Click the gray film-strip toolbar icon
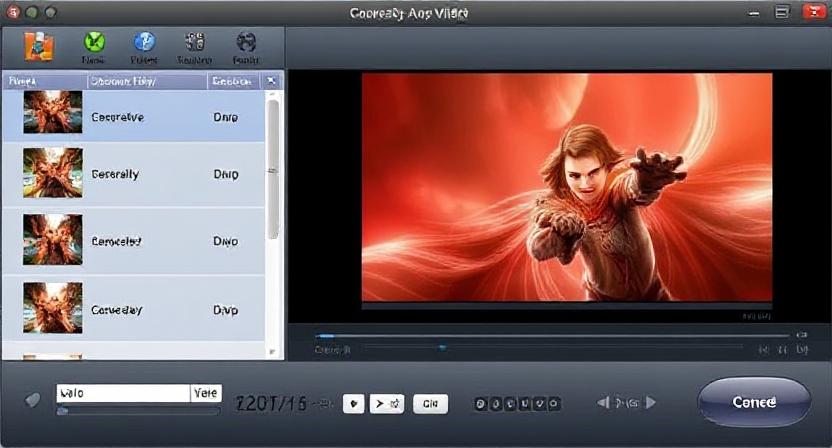This screenshot has width=832, height=448. [x=195, y=42]
